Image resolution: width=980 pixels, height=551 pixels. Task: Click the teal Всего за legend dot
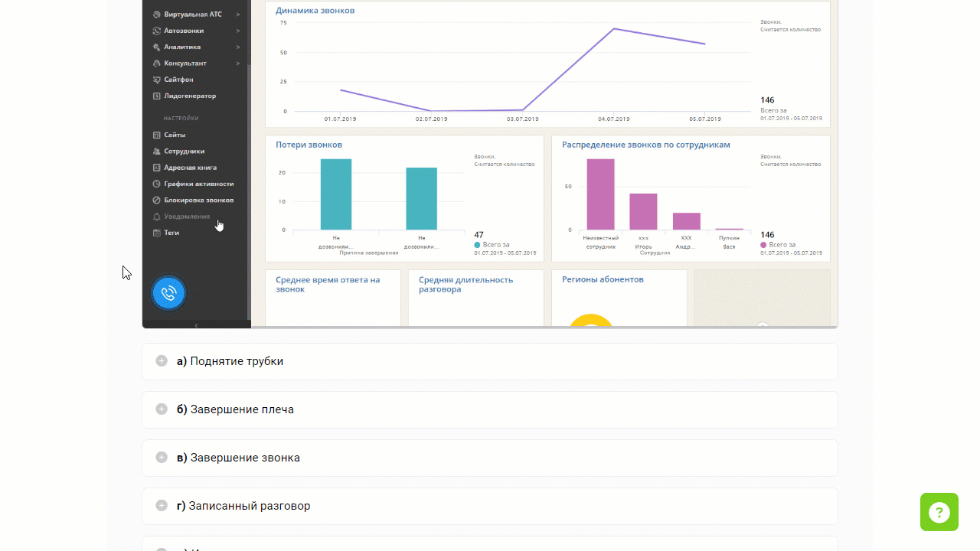pos(478,245)
